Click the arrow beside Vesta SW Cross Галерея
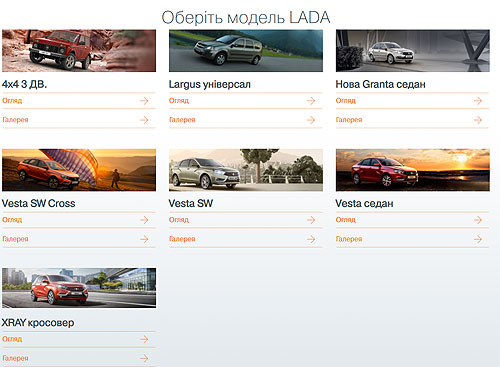Viewport: 500px width, 367px height. pos(144,239)
